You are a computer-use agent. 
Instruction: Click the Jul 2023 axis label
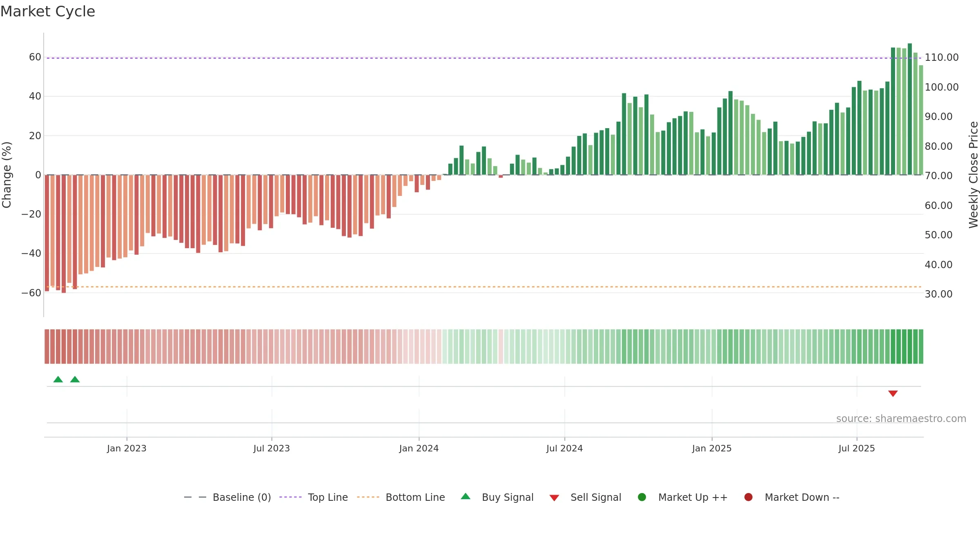coord(272,448)
